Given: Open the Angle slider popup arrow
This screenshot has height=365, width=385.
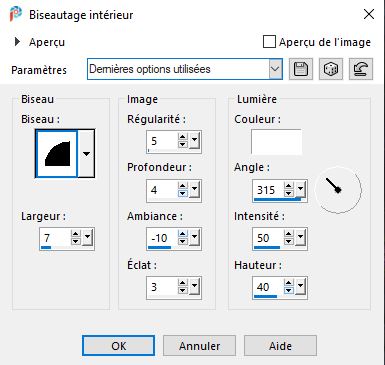Looking at the screenshot, I should (300, 190).
